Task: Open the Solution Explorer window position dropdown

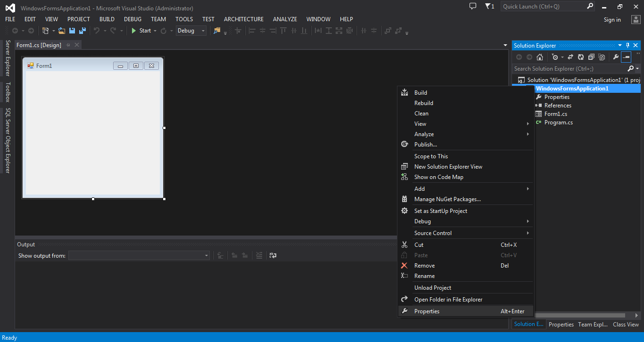Action: click(620, 45)
